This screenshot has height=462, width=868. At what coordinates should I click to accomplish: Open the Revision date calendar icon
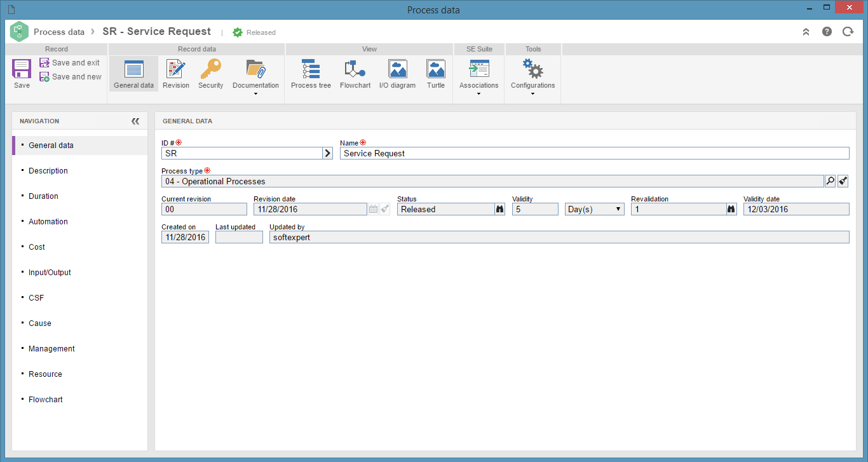coord(373,209)
